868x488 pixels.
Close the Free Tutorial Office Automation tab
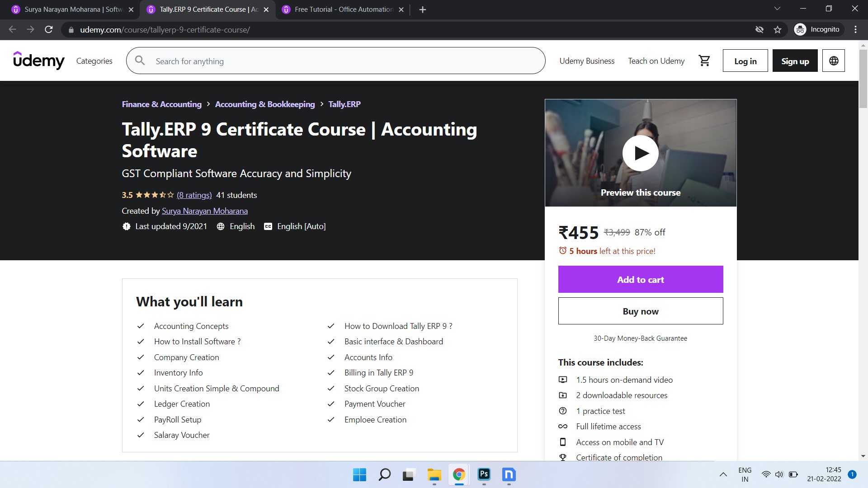(401, 9)
